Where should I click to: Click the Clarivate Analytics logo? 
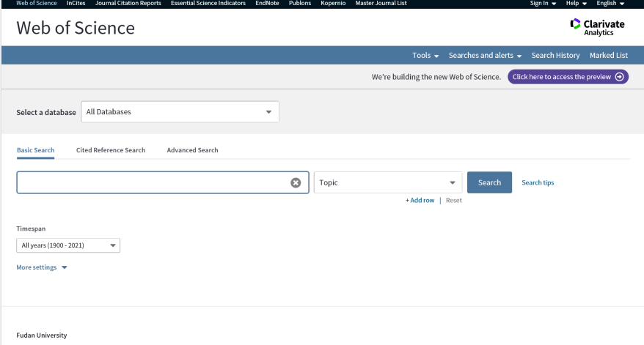tap(597, 28)
